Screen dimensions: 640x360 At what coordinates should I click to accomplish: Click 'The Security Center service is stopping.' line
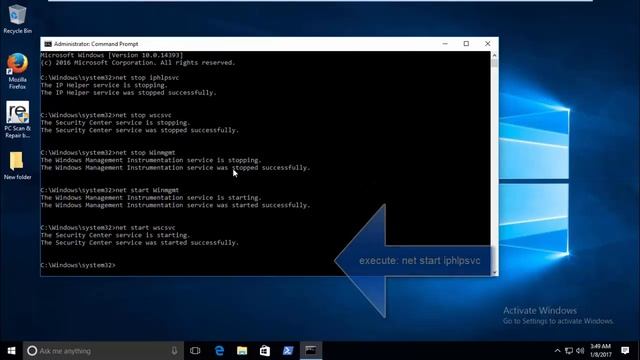click(x=116, y=122)
